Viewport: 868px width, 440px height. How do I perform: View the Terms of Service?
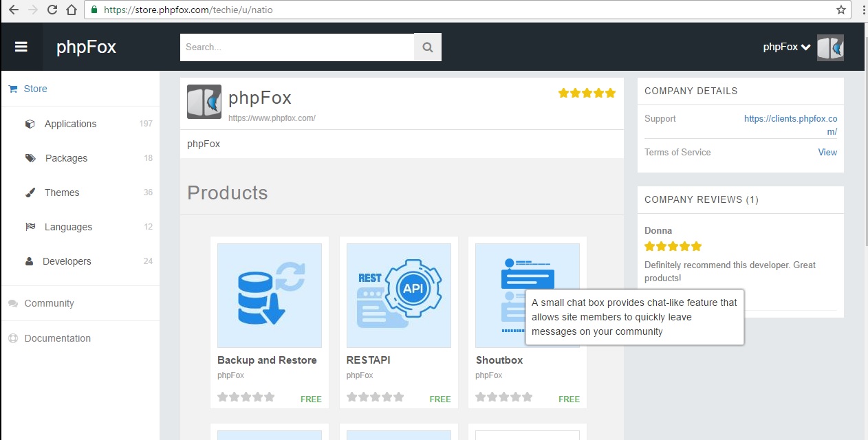tap(827, 152)
